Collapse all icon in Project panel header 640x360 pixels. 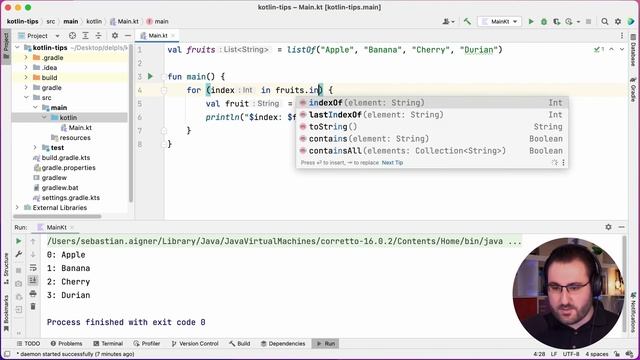(x=98, y=36)
